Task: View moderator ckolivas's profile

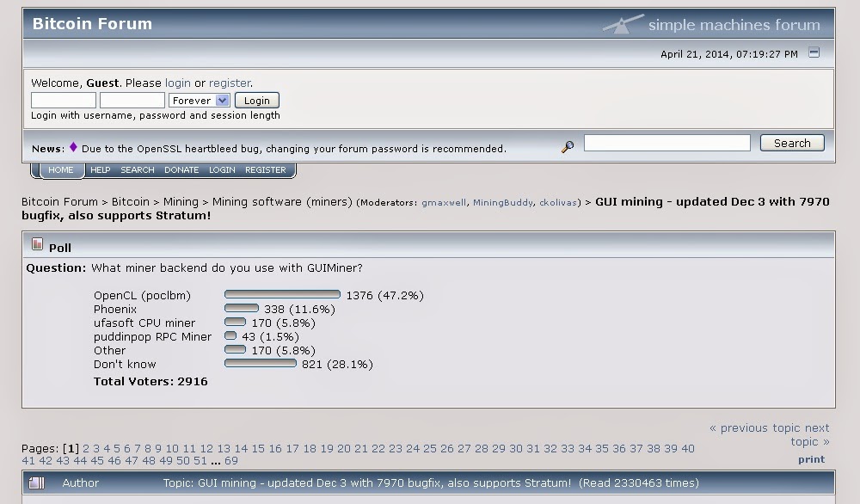Action: (558, 202)
